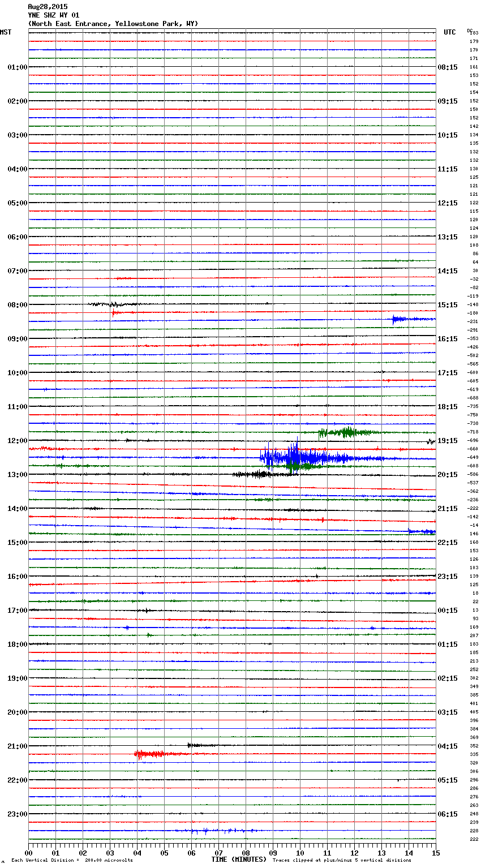Click the 19:15 UTC time label

448,441
